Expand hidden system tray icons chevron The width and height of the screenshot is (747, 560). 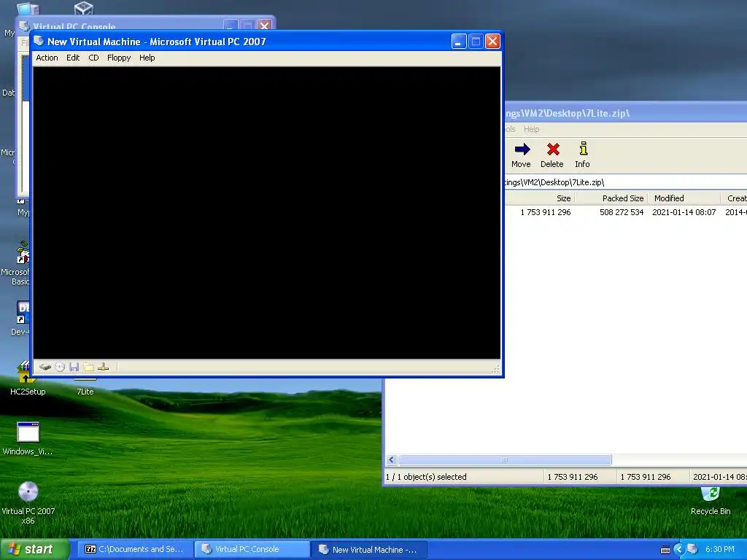point(678,550)
